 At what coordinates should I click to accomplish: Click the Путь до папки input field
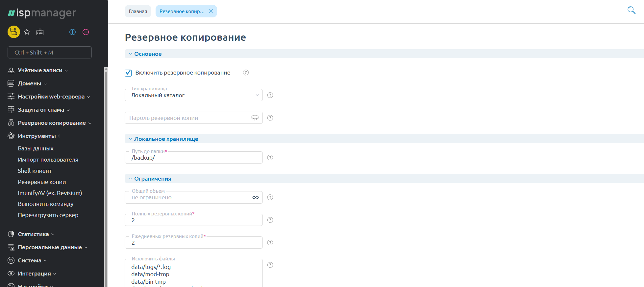click(x=193, y=158)
